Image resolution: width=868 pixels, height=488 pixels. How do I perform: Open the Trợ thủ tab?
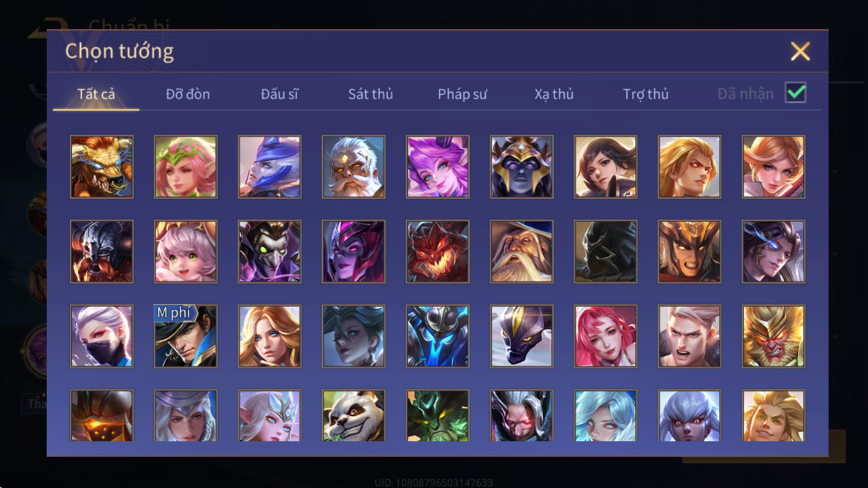click(x=645, y=94)
